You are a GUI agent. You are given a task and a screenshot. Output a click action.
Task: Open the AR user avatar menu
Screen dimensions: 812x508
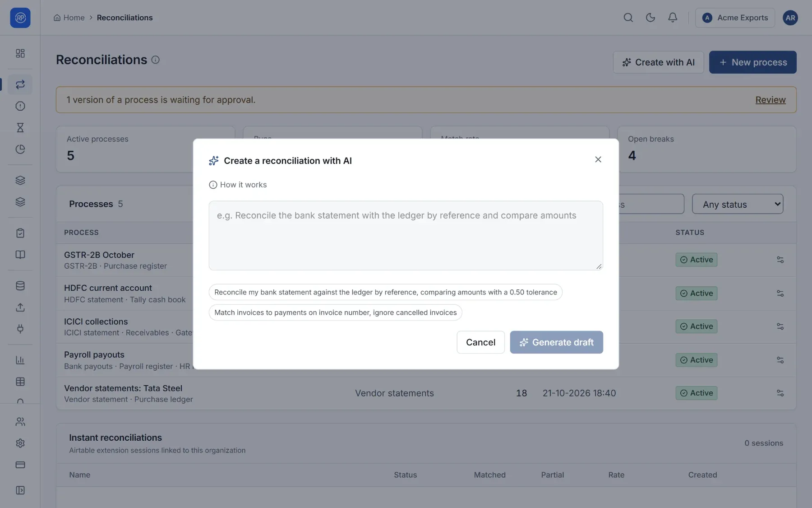tap(790, 18)
